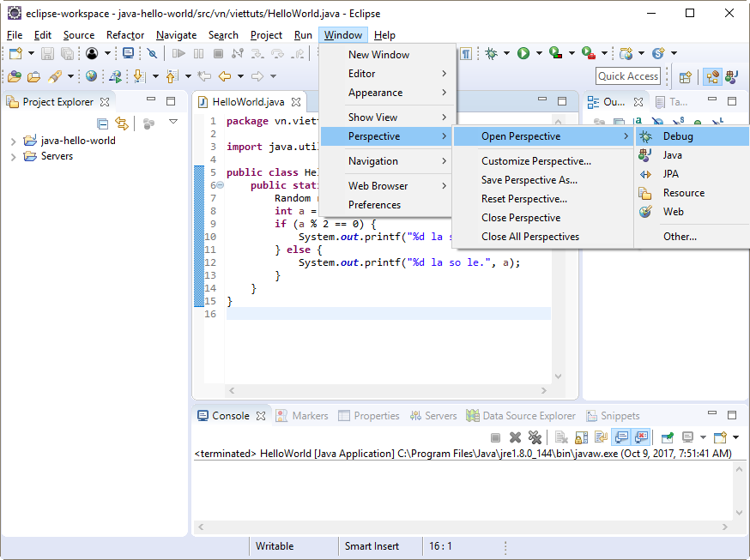The width and height of the screenshot is (750, 560).
Task: Switch to the Snippets tab
Action: [614, 416]
